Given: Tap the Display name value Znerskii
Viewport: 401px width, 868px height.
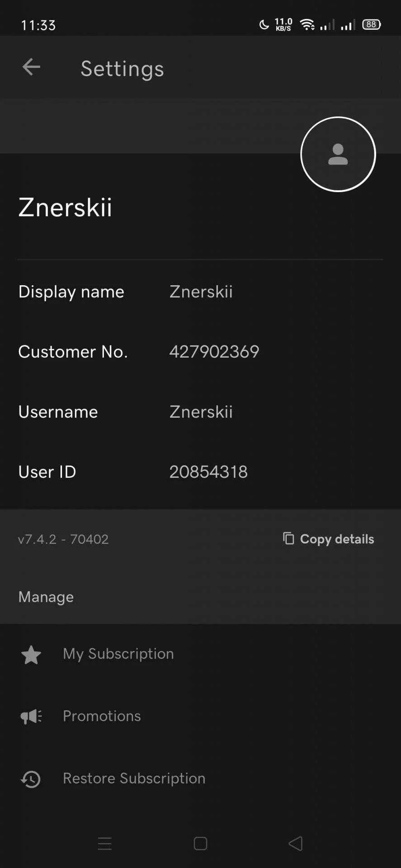Looking at the screenshot, I should [201, 292].
